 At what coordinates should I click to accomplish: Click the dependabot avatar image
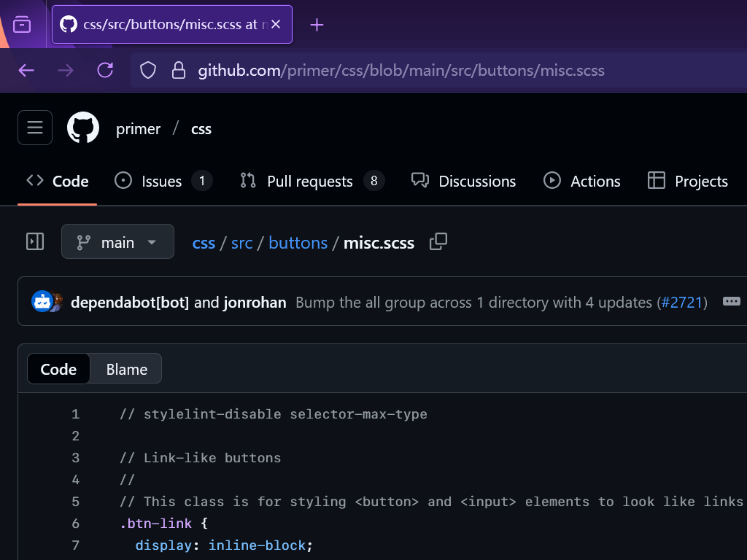click(x=42, y=302)
